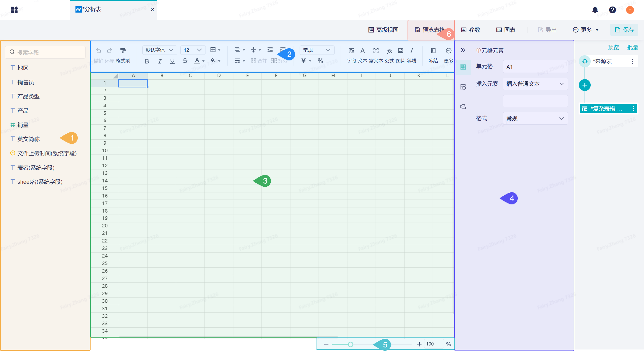Click the format painter (格式刷) icon

pos(123,51)
